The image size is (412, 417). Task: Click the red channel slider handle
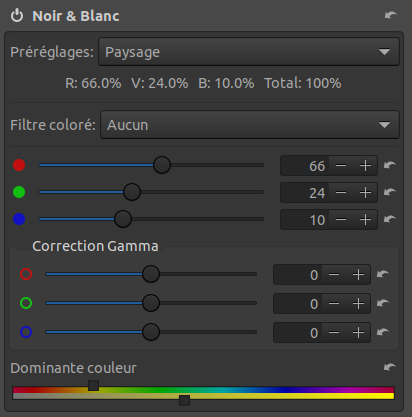click(162, 165)
